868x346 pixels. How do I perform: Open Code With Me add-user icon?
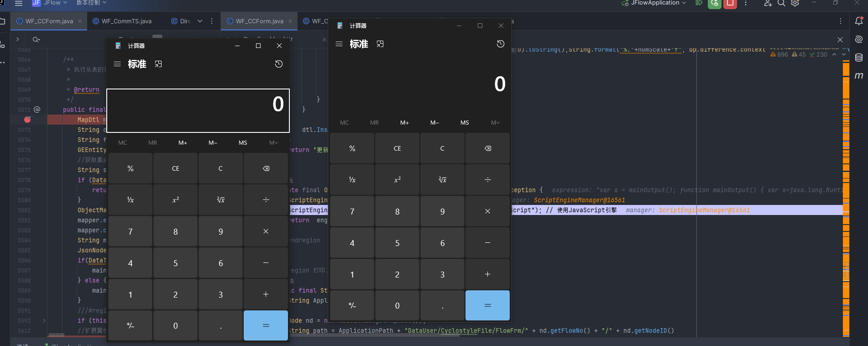768,3
